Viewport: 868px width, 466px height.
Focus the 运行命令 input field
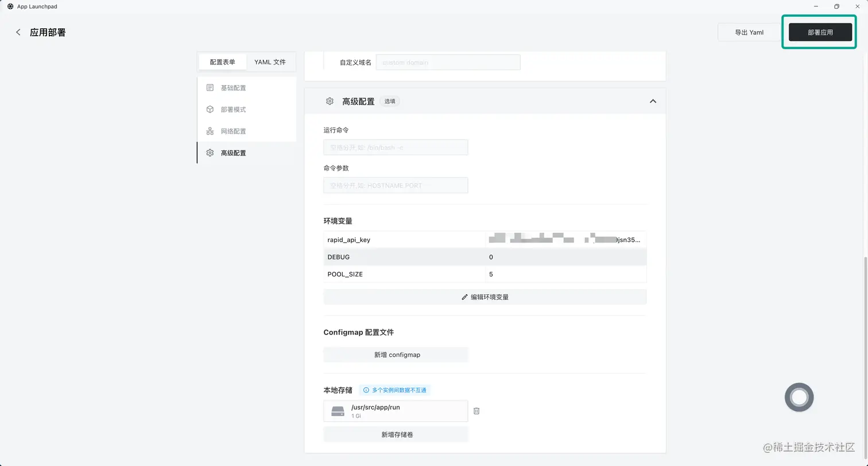point(396,147)
